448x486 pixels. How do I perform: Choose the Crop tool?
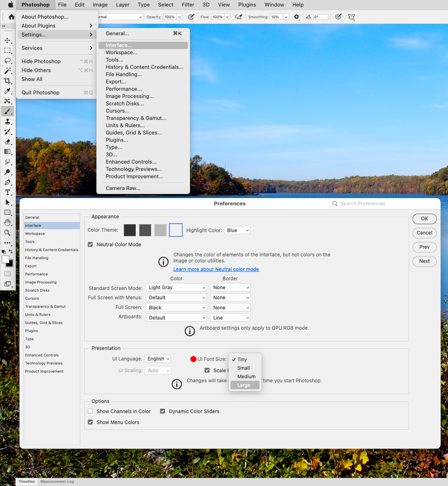7,80
